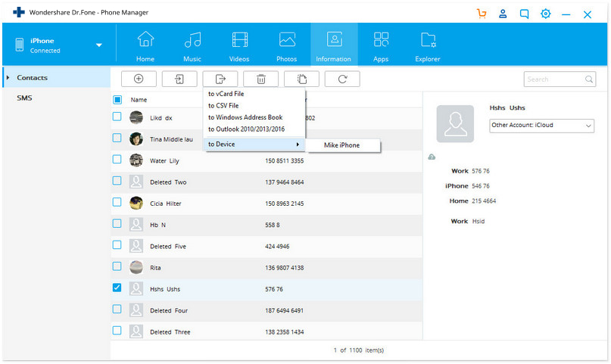The width and height of the screenshot is (611, 364).
Task: Click the contact avatar placeholder in details
Action: click(x=455, y=123)
